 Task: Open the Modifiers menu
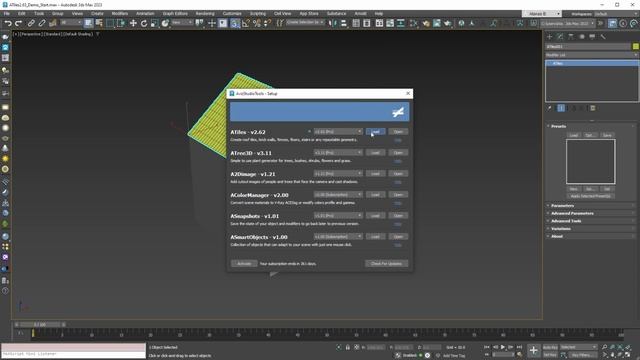point(120,13)
